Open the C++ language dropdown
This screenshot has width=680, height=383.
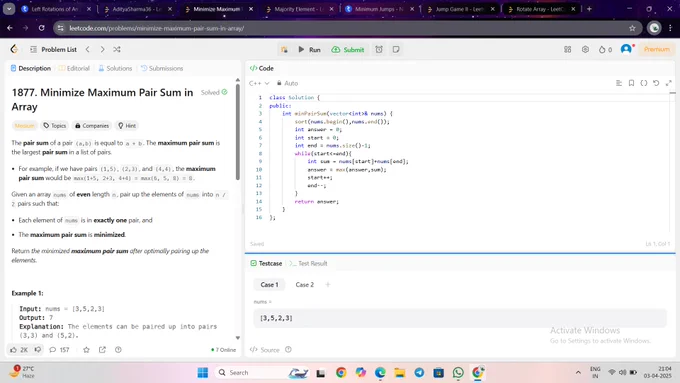click(x=259, y=83)
